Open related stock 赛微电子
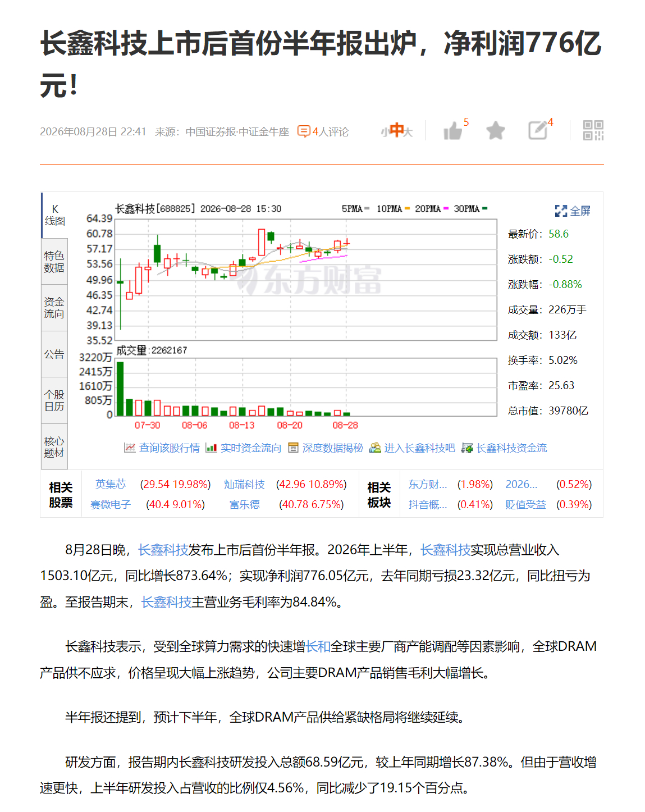 [111, 504]
